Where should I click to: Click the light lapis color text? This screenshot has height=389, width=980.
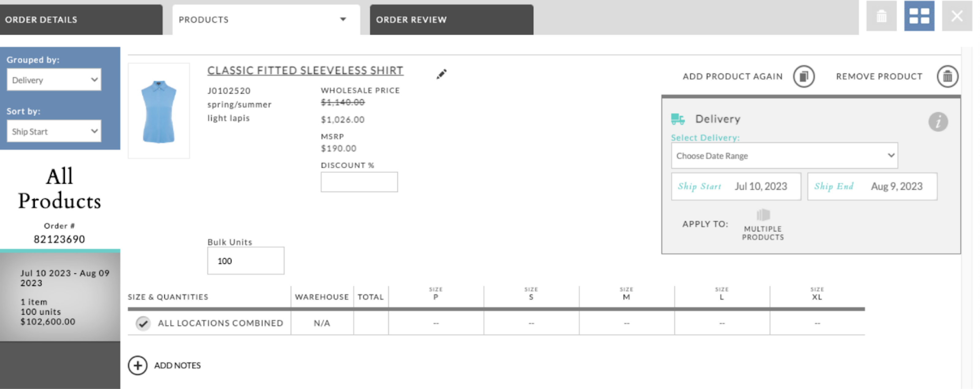tap(228, 118)
